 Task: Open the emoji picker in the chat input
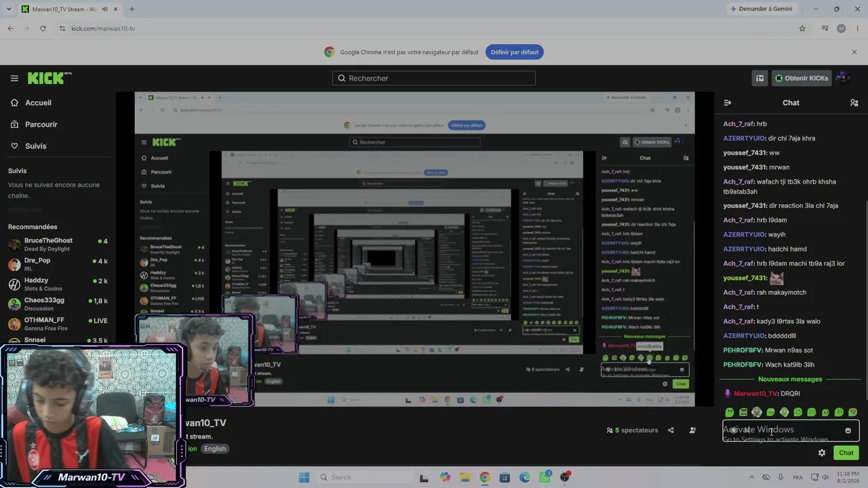848,430
